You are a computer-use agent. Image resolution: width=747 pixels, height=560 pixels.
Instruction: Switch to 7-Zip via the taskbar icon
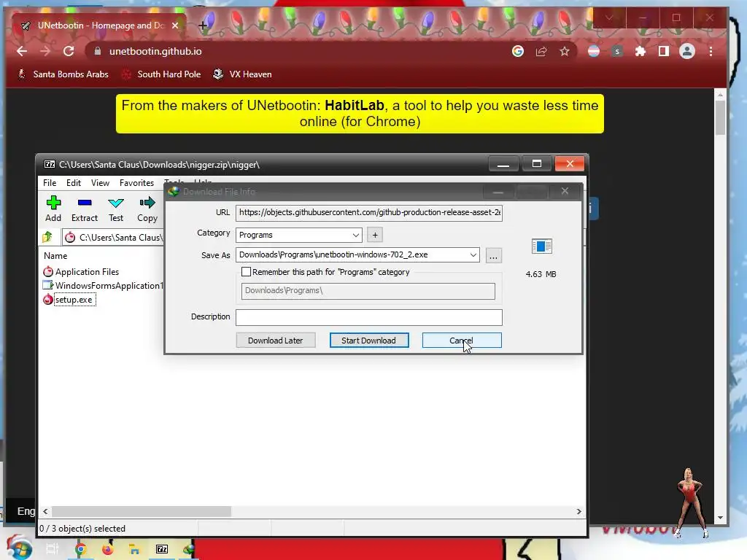(x=162, y=550)
